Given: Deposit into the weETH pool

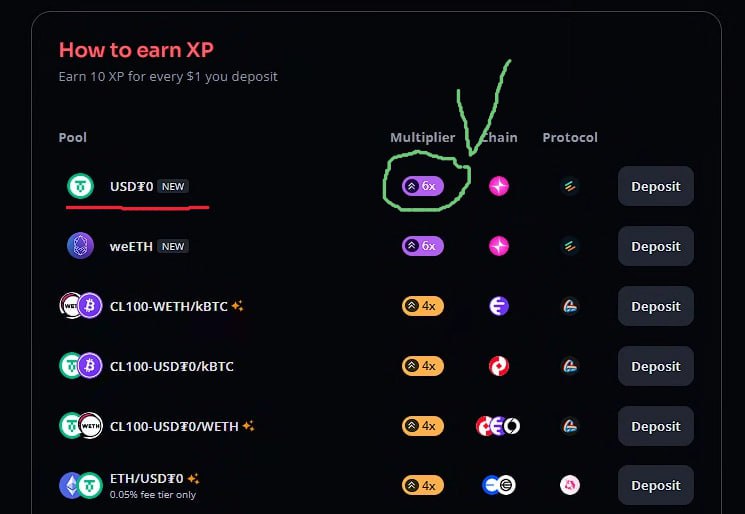Looking at the screenshot, I should coord(656,246).
